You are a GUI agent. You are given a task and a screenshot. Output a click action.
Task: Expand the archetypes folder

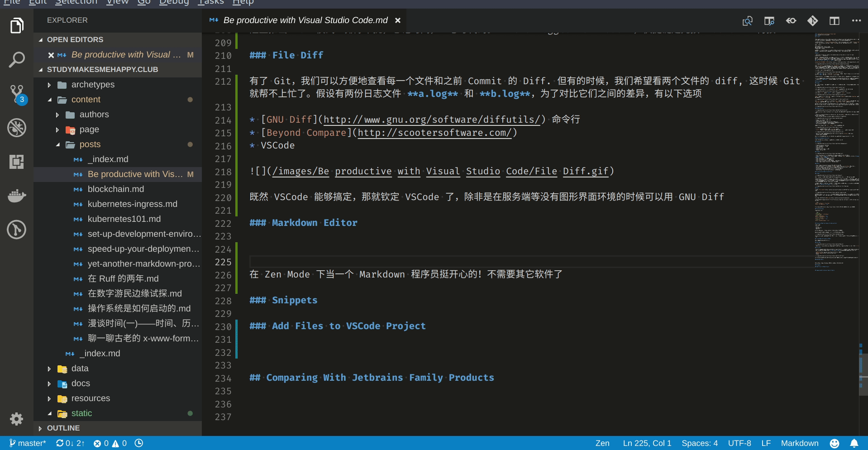118,85
